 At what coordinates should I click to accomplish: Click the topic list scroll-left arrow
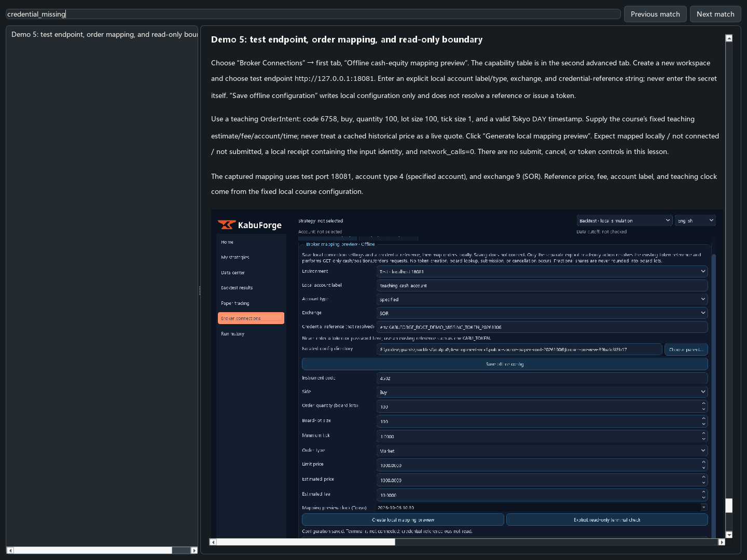(10, 550)
